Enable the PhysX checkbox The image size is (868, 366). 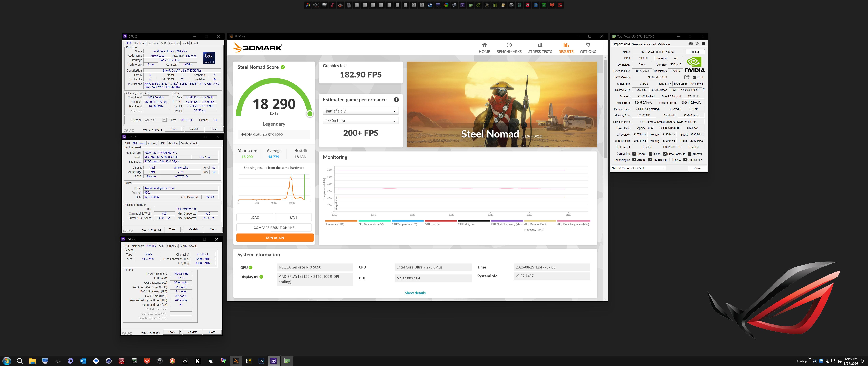click(671, 160)
